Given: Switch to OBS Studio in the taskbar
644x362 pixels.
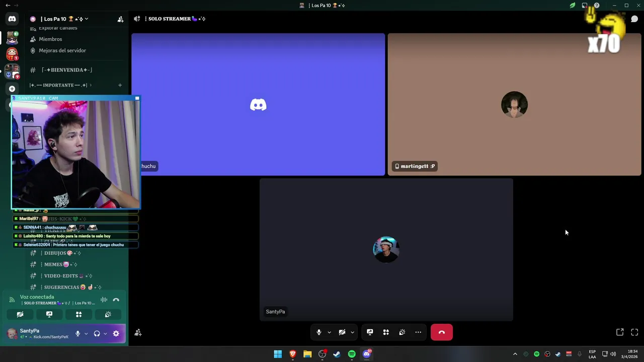Looking at the screenshot, I should click(x=322, y=354).
